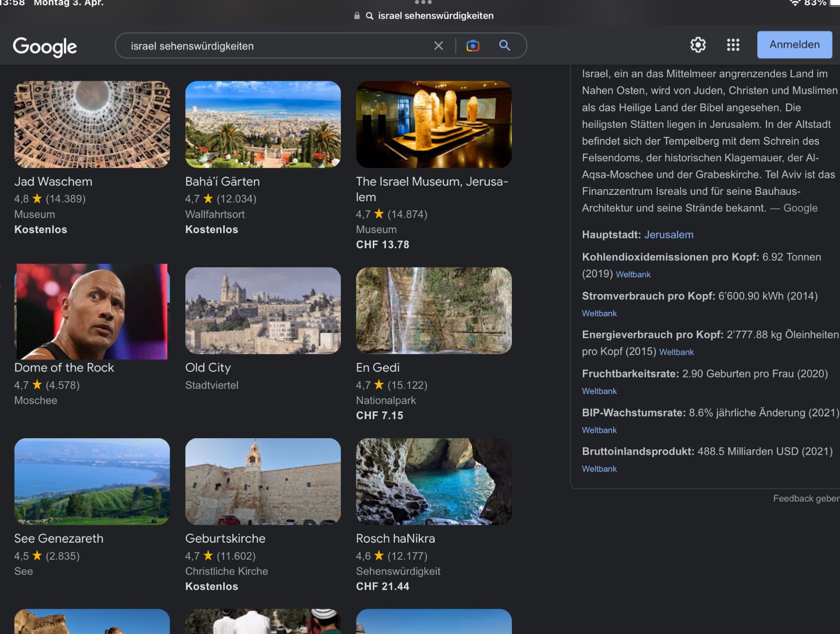Clear the search field with X icon
This screenshot has width=840, height=634.
438,46
